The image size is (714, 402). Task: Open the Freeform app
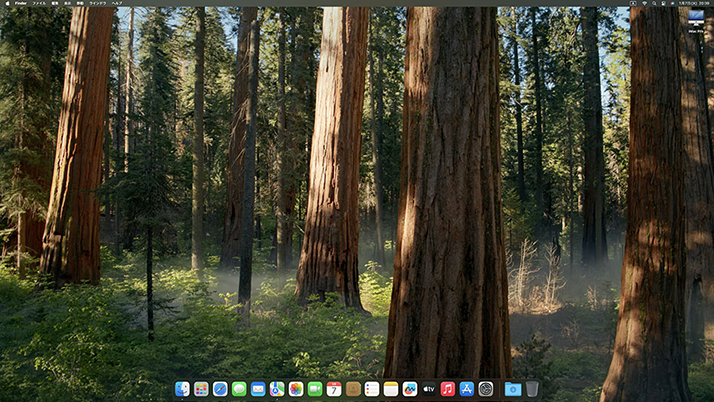click(x=410, y=389)
